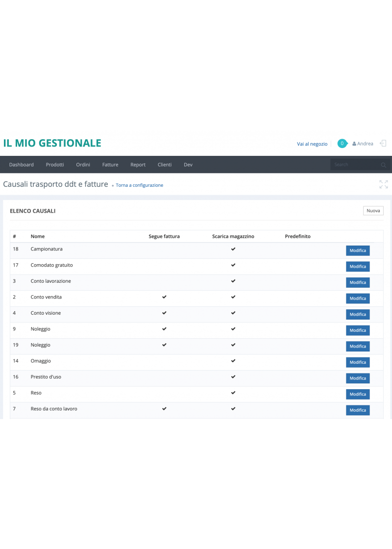
Task: Open the Dev menu
Action: click(188, 165)
